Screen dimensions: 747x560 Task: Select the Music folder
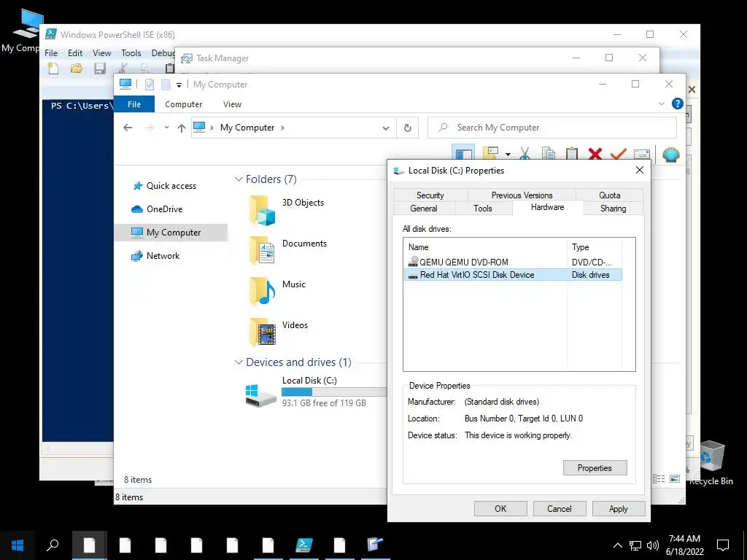(278, 290)
